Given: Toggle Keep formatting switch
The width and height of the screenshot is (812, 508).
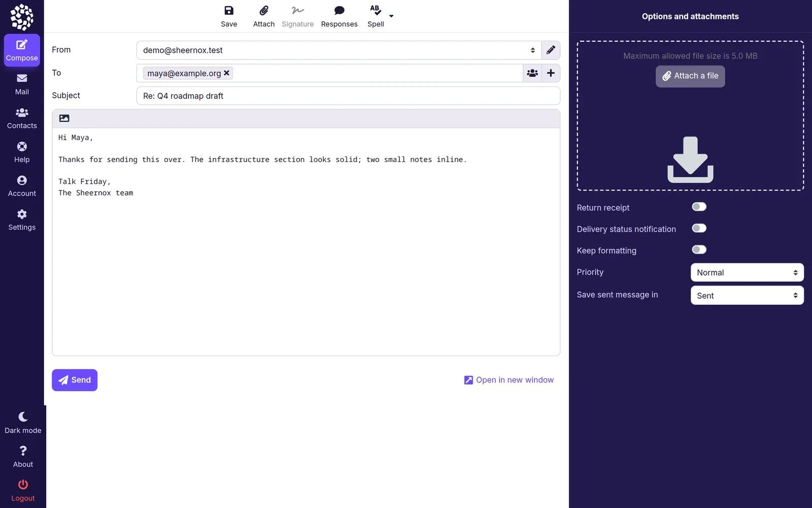Looking at the screenshot, I should click(x=699, y=249).
